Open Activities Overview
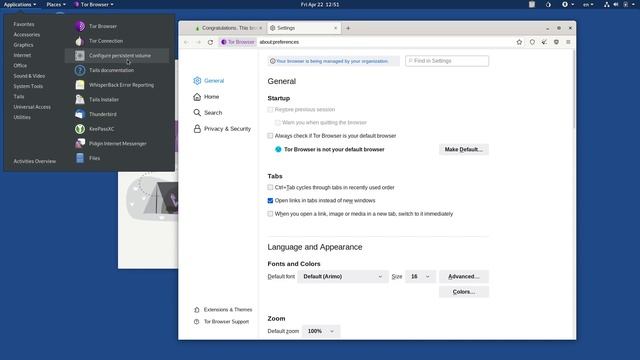 (x=35, y=161)
